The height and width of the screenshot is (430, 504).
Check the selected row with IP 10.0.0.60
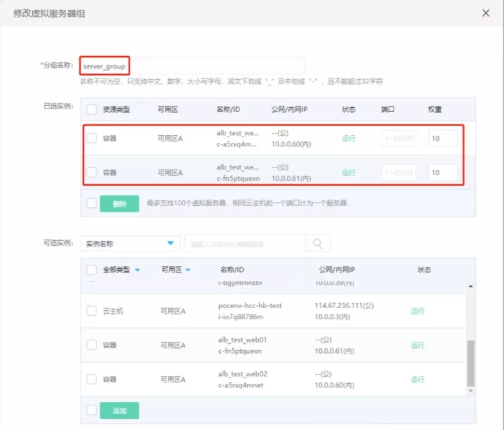[x=91, y=138]
